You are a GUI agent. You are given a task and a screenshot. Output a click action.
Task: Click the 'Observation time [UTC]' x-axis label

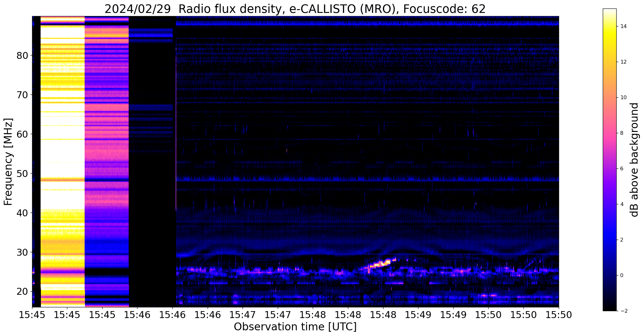tap(295, 327)
